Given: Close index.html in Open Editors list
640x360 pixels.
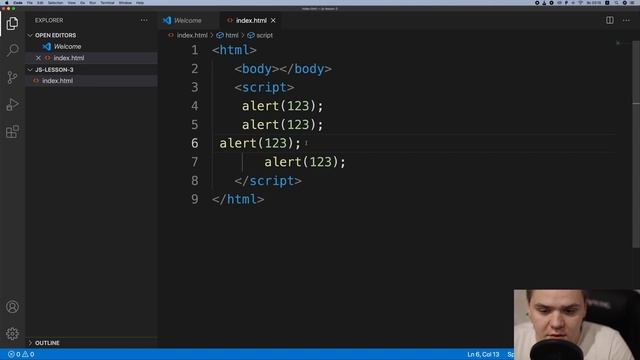Looking at the screenshot, I should [38, 58].
